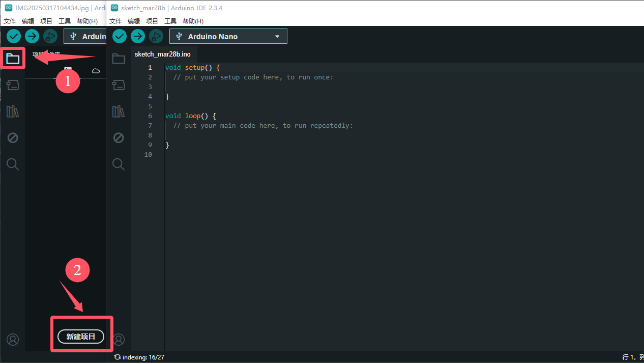Viewport: 644px width, 363px height.
Task: Click line number 10 in the editor gutter
Action: tap(148, 154)
